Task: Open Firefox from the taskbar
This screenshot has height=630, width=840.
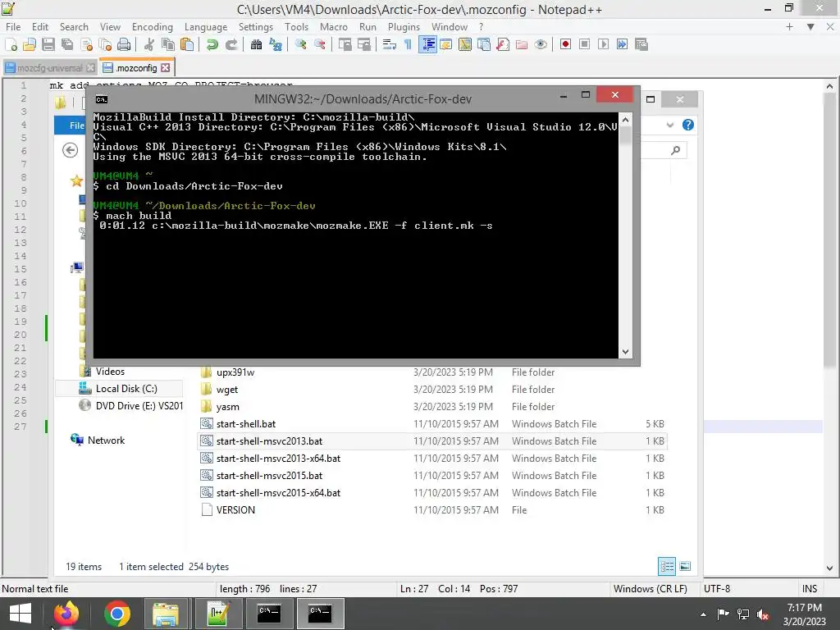Action: tap(66, 614)
